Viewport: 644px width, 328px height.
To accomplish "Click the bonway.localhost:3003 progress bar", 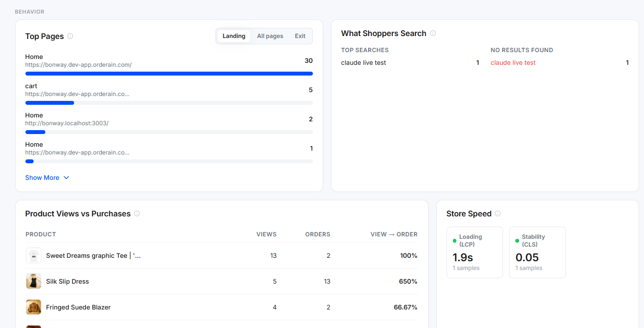I will click(169, 132).
